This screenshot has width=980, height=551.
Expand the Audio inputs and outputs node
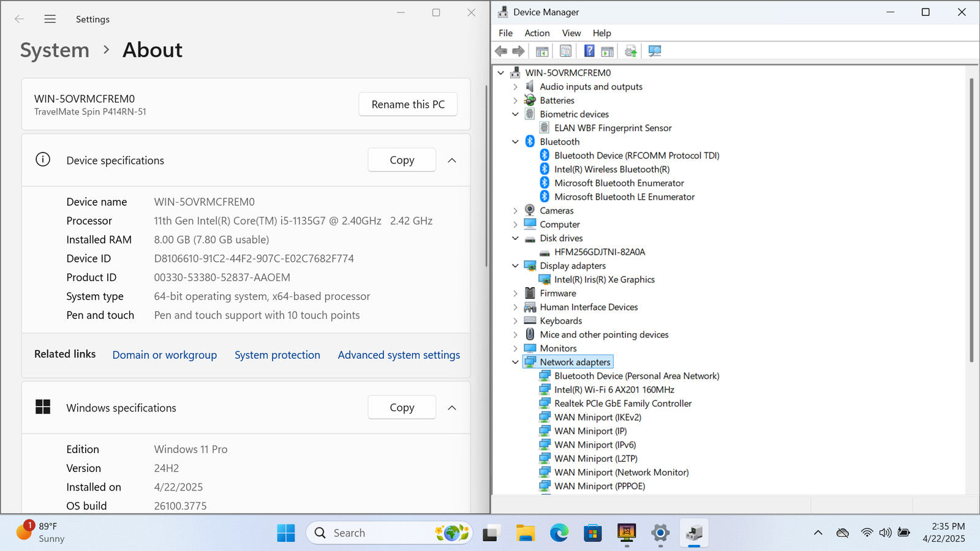pos(515,87)
